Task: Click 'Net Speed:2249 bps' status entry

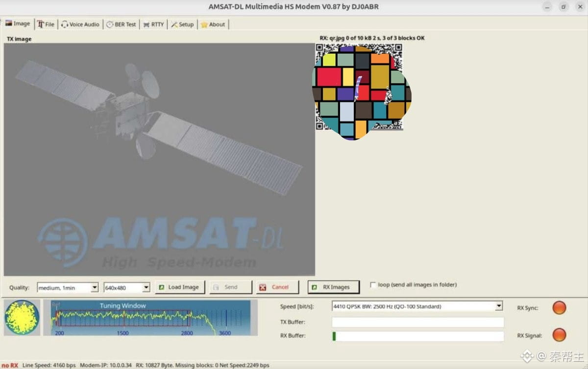Action: click(244, 365)
